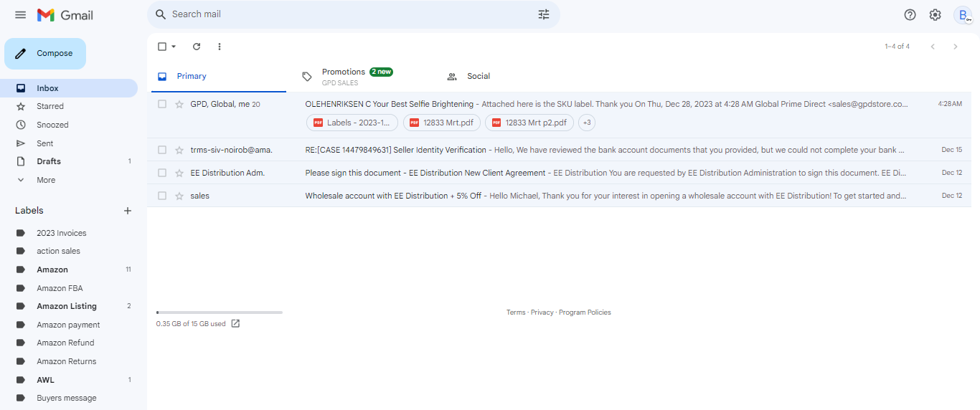Go to the newer messages arrow
The height and width of the screenshot is (410, 980).
pos(933,47)
